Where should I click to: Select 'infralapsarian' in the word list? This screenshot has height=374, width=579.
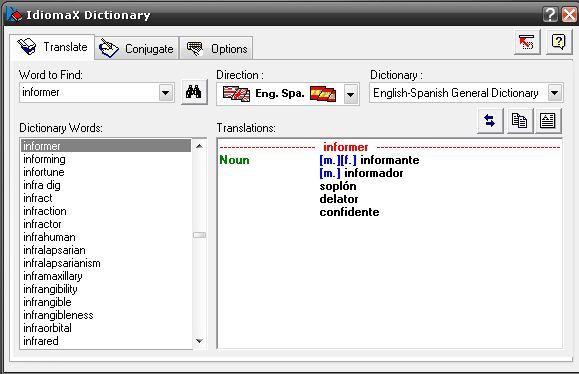click(106, 250)
